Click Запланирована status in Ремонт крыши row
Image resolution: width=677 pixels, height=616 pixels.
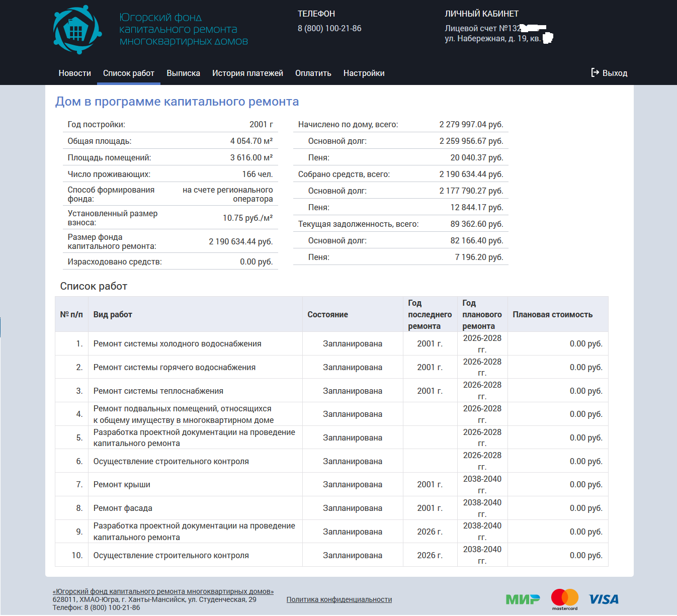tap(353, 485)
